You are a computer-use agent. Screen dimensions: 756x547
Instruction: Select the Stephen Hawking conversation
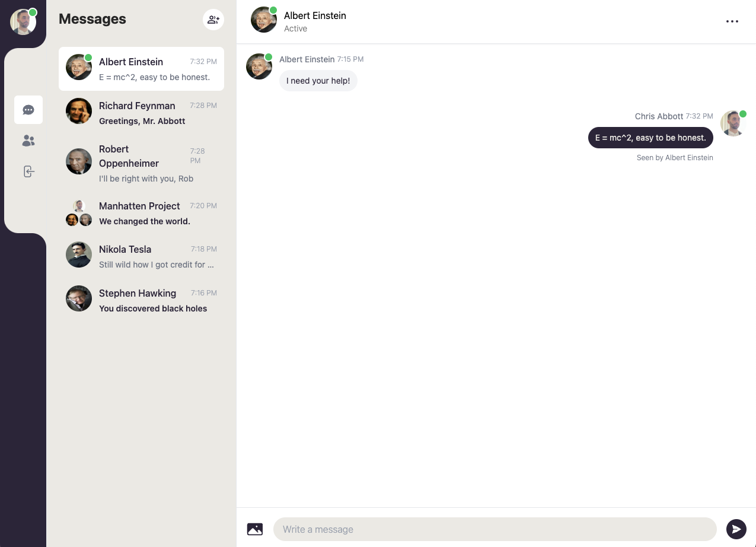(141, 300)
